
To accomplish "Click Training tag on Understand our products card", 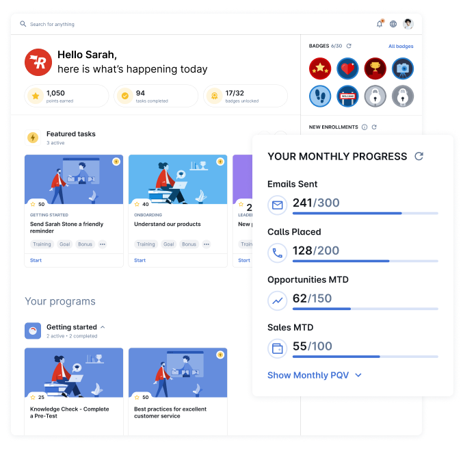I will point(146,244).
